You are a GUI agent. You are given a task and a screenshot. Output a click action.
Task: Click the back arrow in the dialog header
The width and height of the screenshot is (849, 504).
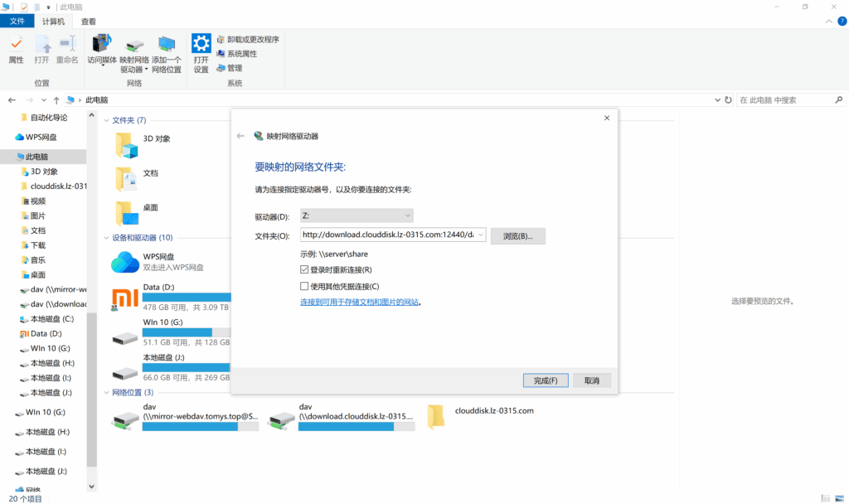240,136
